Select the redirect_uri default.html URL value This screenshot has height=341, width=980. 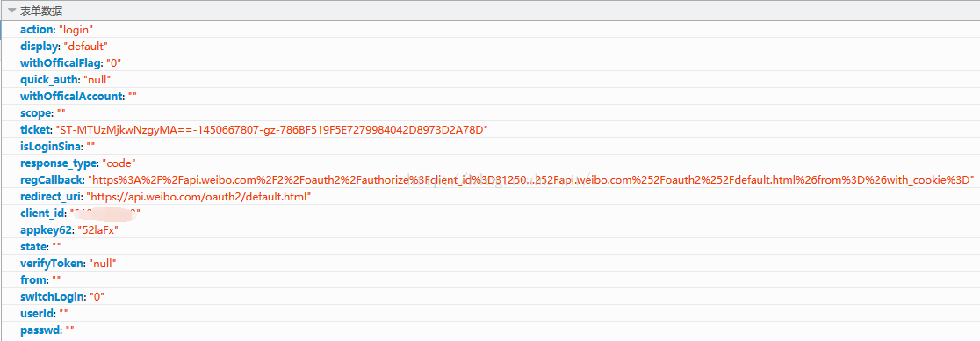(198, 197)
